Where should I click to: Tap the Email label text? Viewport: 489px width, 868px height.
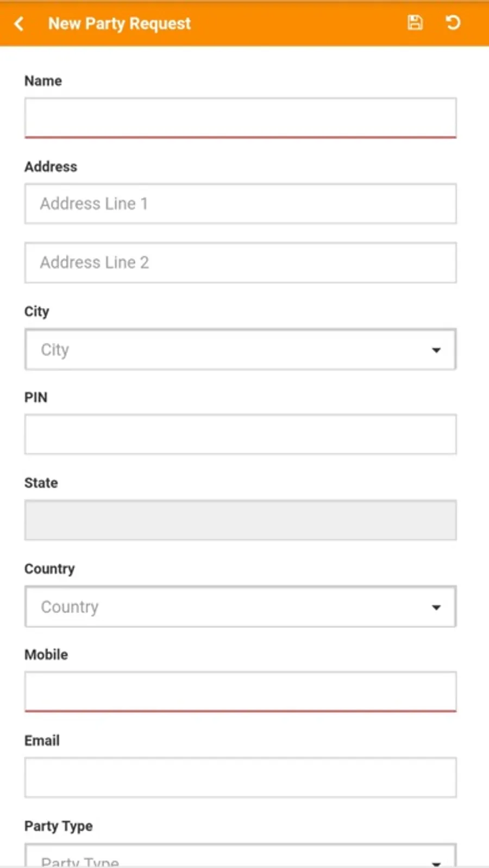[x=42, y=740]
